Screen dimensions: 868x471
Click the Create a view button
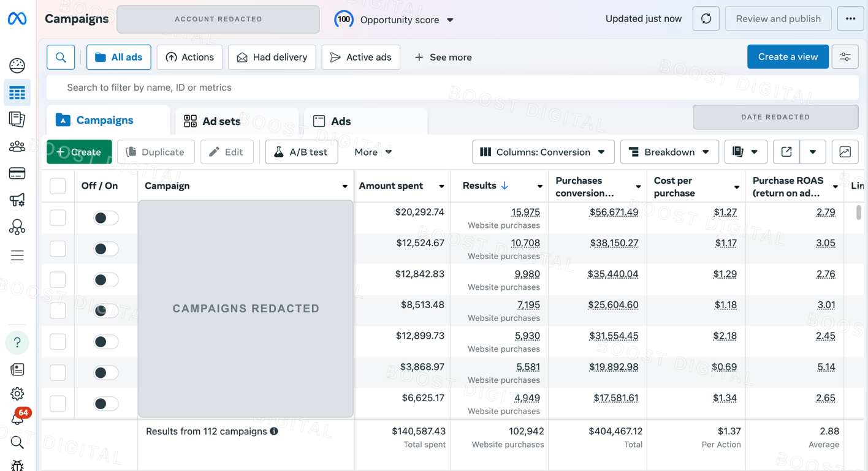788,57
